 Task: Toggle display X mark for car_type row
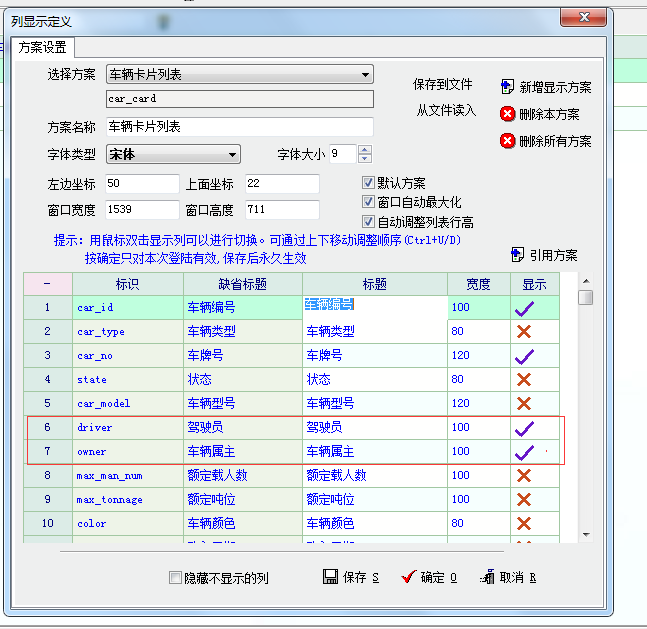click(x=524, y=332)
